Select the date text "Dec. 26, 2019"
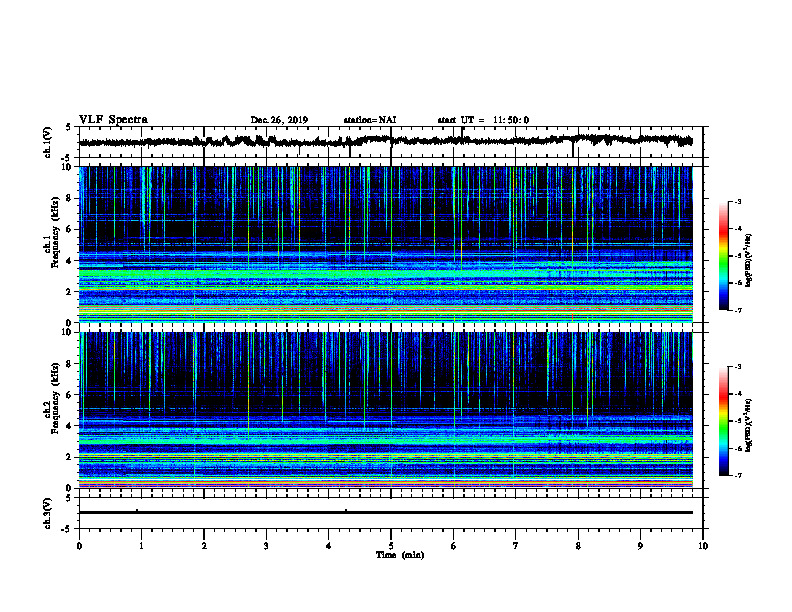This screenshot has width=792, height=612. point(279,120)
